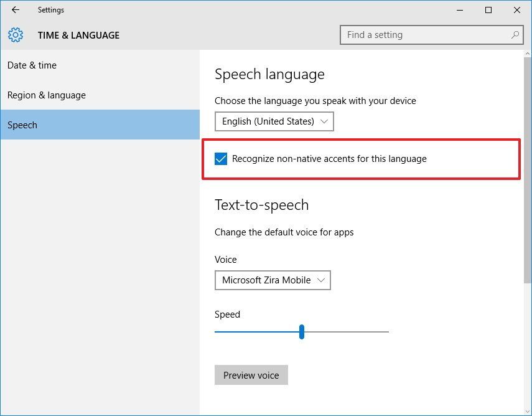Open the Speech language dropdown arrow
This screenshot has width=532, height=416.
[x=324, y=121]
